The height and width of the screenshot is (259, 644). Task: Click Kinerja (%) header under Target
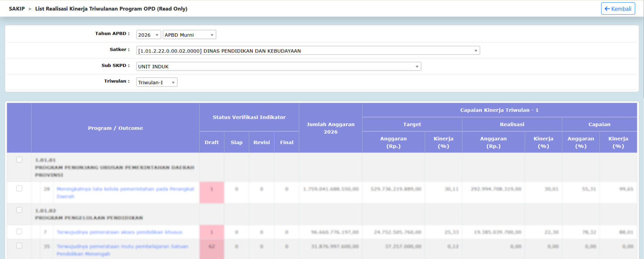click(x=444, y=142)
